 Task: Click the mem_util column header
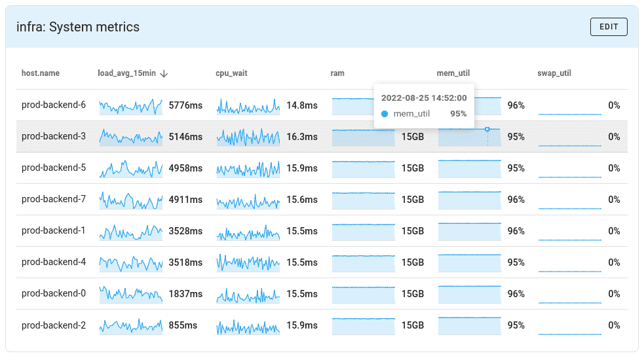[453, 73]
